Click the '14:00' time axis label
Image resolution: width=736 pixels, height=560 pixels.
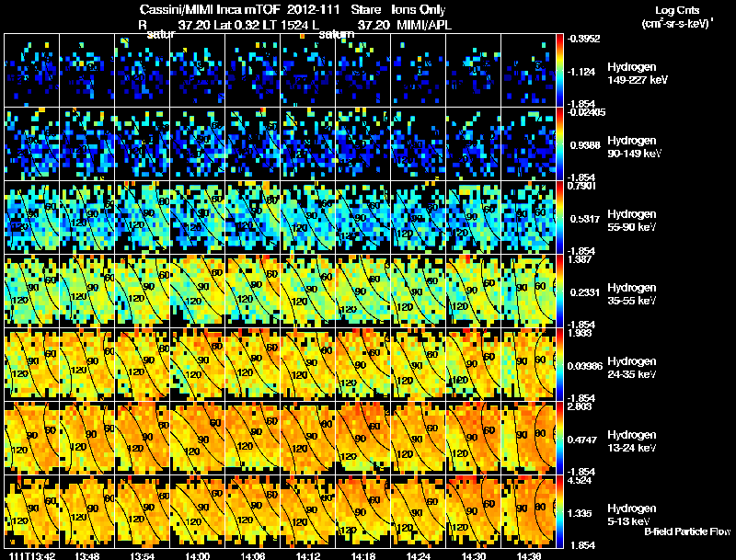click(x=198, y=555)
